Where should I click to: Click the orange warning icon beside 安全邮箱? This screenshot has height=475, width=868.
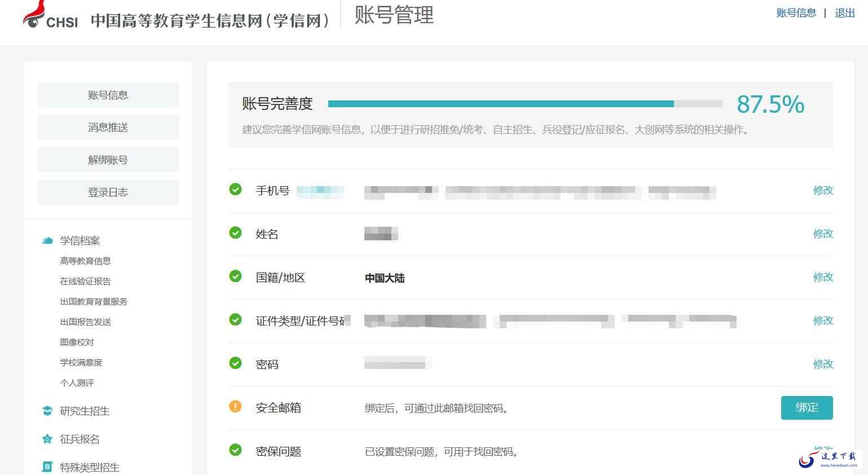pyautogui.click(x=235, y=407)
